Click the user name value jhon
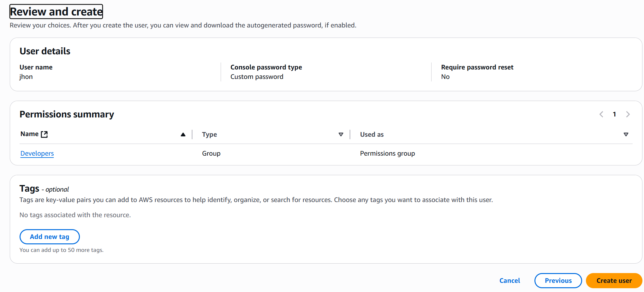Screen dimensions: 644x292 click(26, 77)
